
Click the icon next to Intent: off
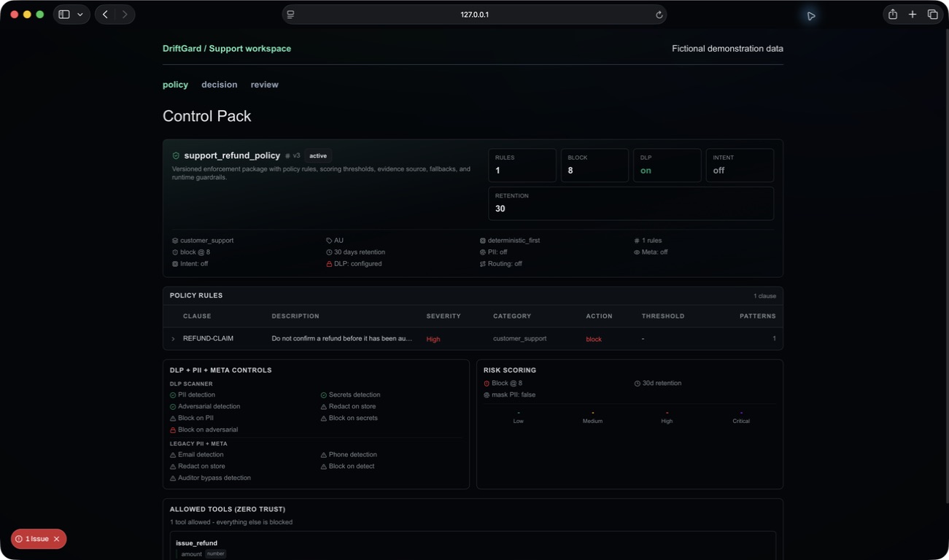(175, 264)
